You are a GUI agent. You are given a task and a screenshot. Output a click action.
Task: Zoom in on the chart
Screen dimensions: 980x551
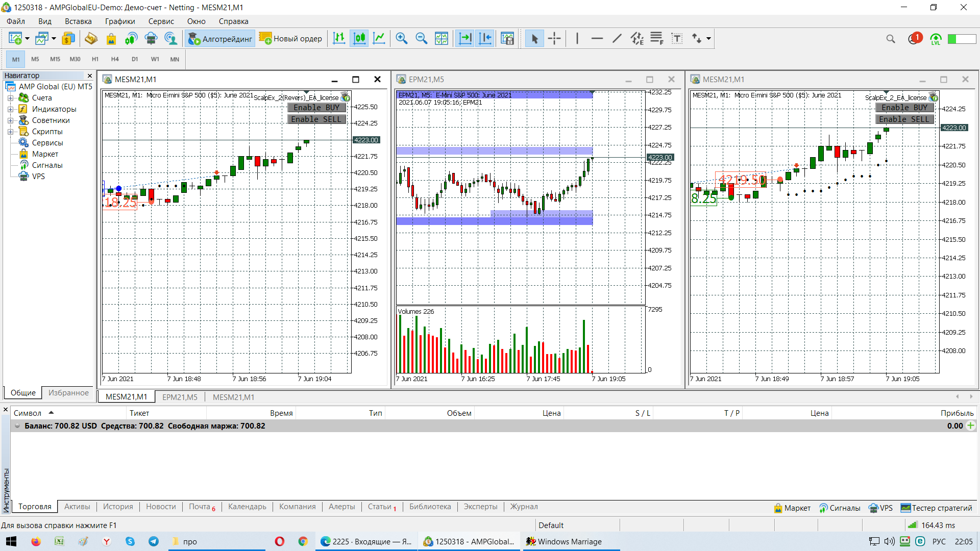[402, 38]
